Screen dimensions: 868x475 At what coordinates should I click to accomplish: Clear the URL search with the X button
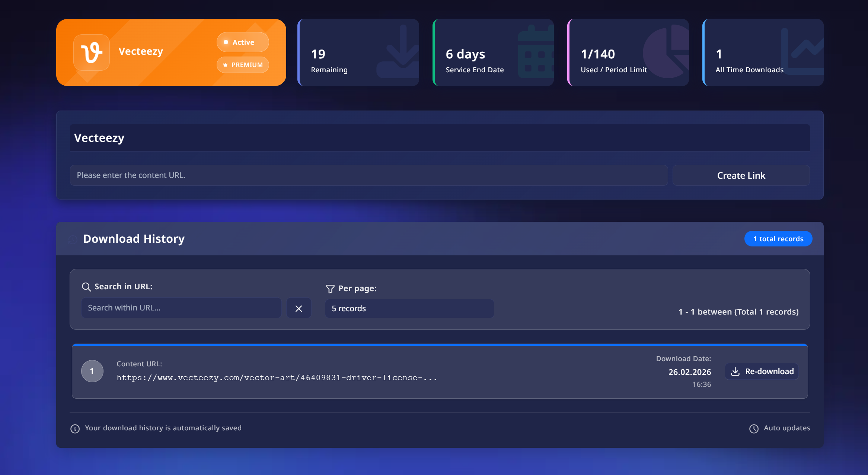pos(299,309)
